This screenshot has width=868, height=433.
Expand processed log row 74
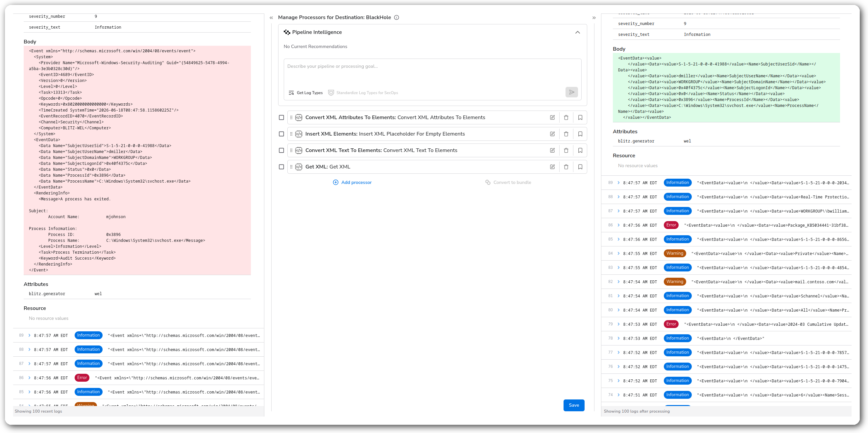click(618, 395)
